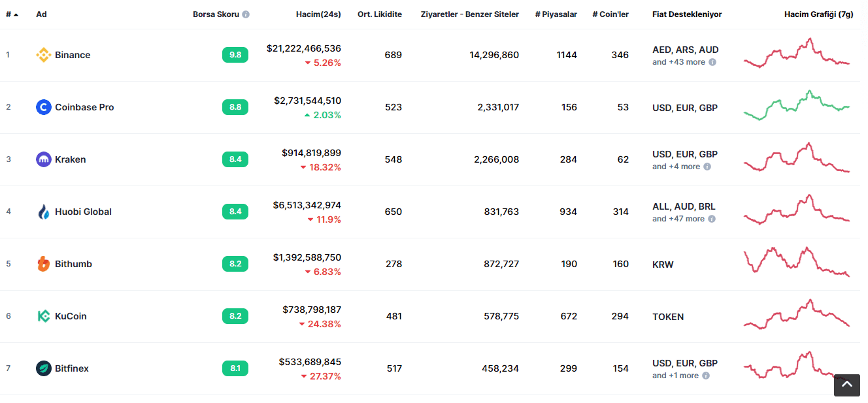Click Binance visits value 14,296,860
Screen dimensions: 868x403
(x=494, y=55)
